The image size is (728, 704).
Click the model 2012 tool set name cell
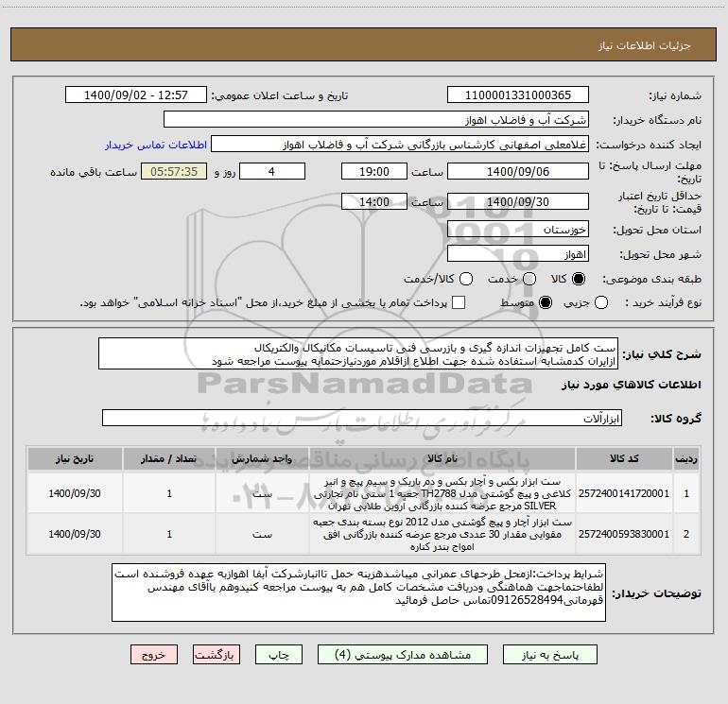tap(442, 534)
